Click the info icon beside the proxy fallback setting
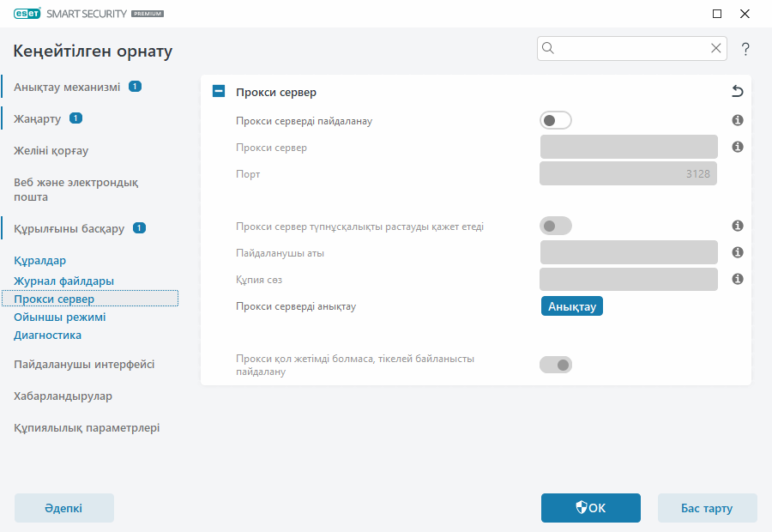 point(737,364)
